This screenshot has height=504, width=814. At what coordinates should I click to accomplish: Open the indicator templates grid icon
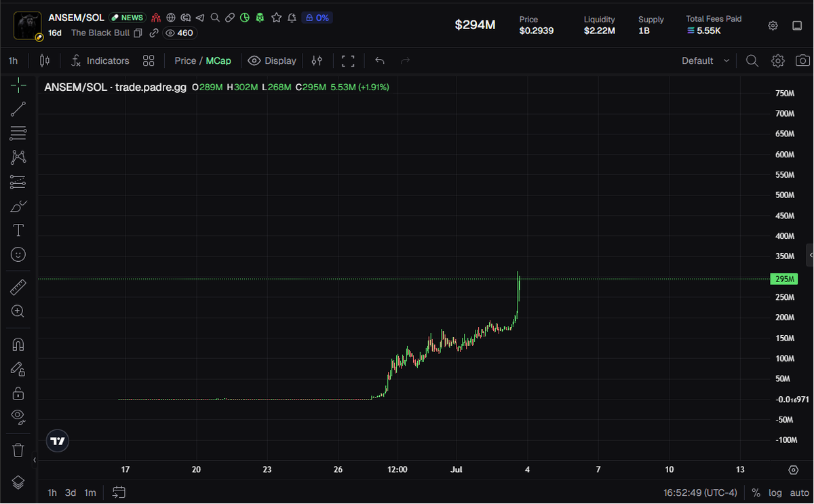tap(149, 60)
